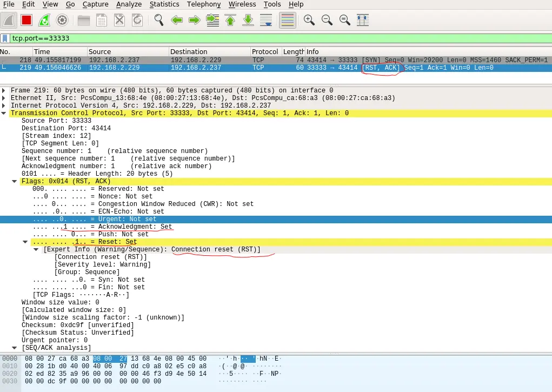Screen dimensions: 552x392
Task: Sort by the Time column header
Action: click(x=60, y=52)
